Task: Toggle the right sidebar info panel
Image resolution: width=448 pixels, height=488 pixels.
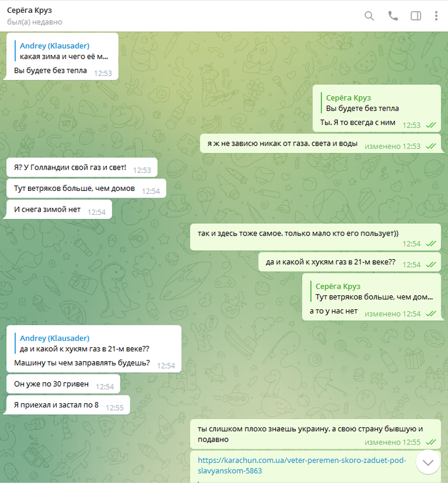Action: [416, 16]
